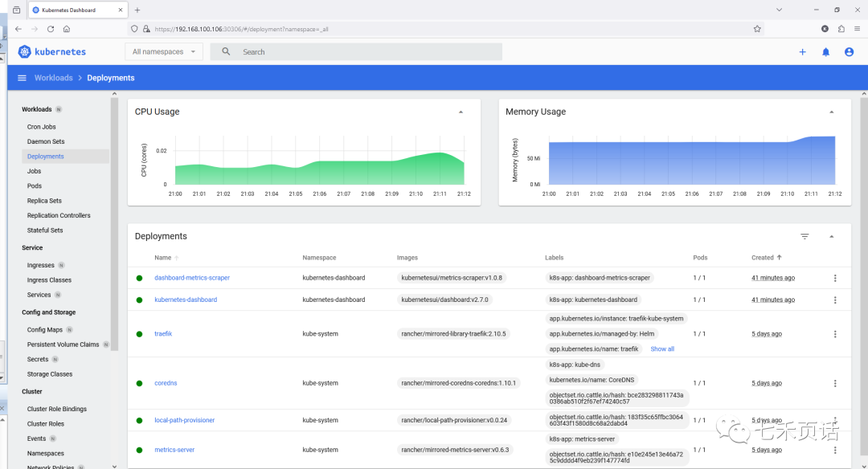Viewport: 868px width, 469px height.
Task: Open Services in sidebar
Action: tap(39, 295)
